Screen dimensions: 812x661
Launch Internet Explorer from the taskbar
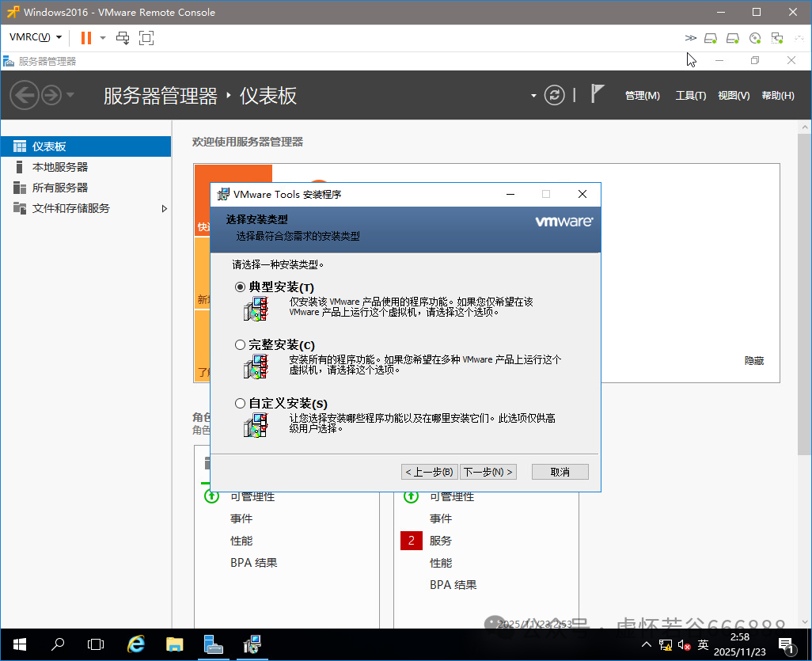coord(135,644)
